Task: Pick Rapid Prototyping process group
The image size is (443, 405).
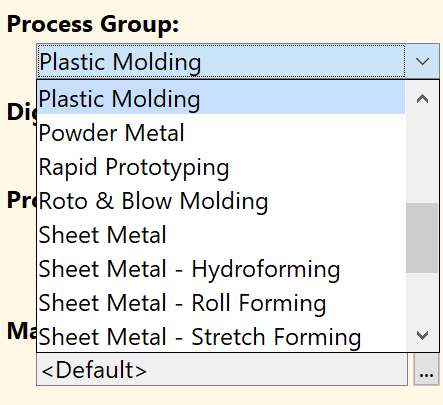Action: coord(221,167)
